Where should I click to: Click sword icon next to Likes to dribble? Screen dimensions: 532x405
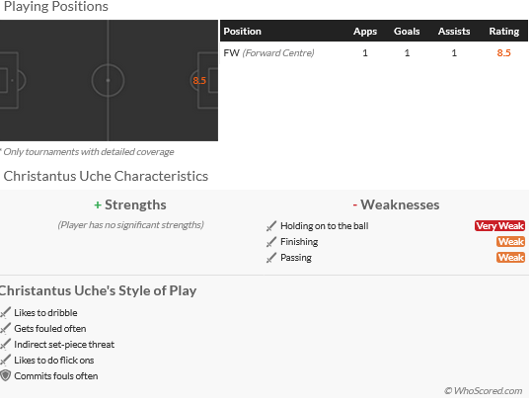5,313
